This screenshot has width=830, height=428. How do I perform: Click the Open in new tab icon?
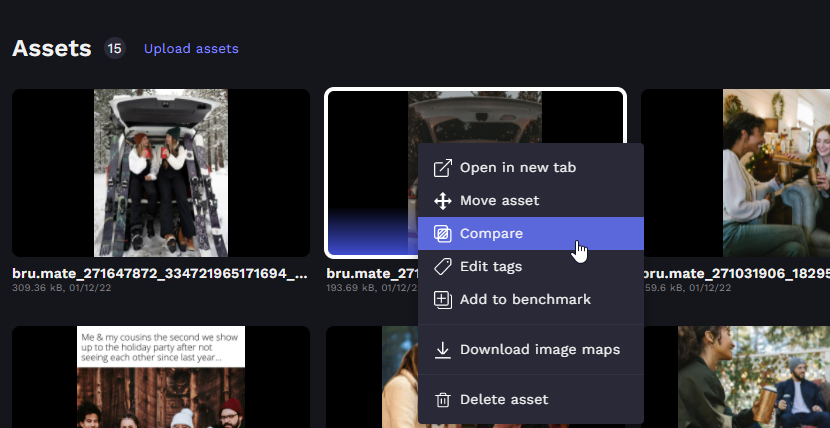pyautogui.click(x=443, y=168)
